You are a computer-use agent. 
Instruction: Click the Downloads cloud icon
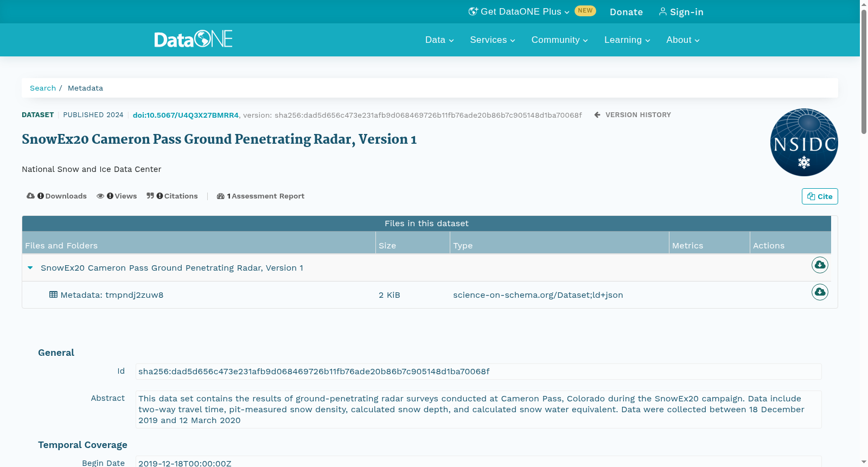(x=30, y=196)
